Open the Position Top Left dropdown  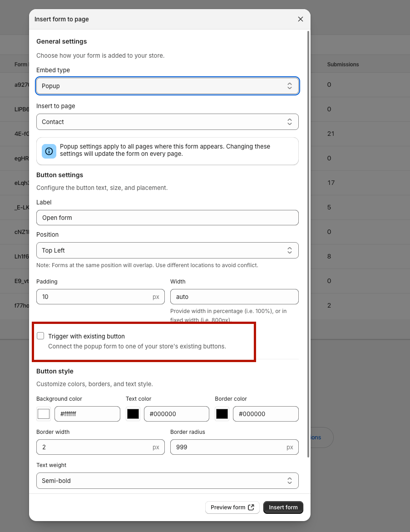coord(168,250)
